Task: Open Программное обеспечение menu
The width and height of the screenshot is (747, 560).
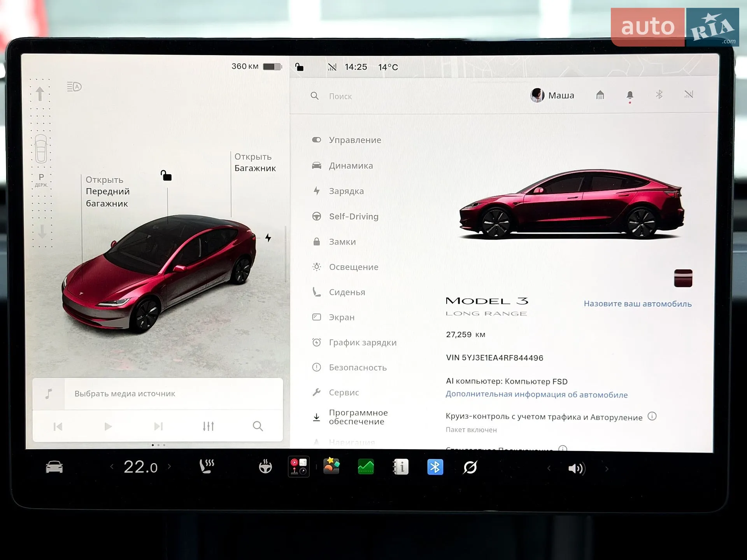Action: (350, 417)
